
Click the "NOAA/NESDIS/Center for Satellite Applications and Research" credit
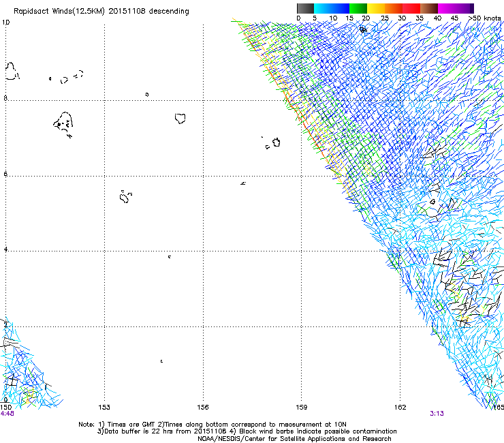pyautogui.click(x=294, y=439)
